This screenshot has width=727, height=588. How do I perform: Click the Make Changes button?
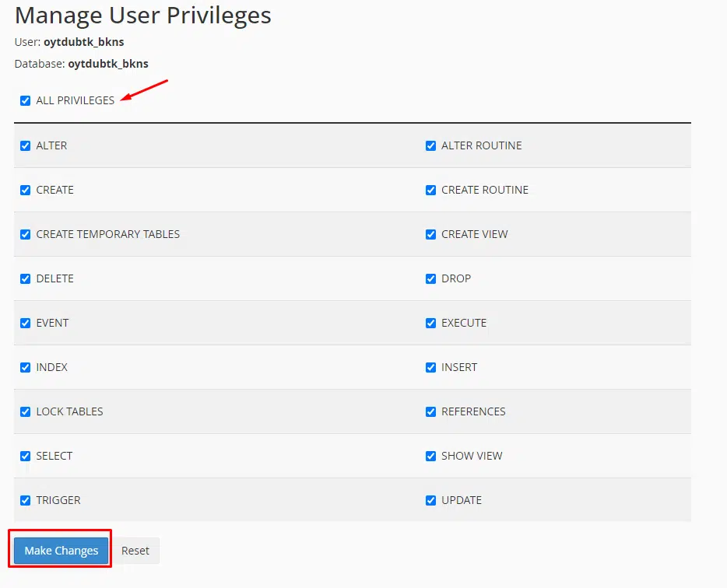[61, 551]
